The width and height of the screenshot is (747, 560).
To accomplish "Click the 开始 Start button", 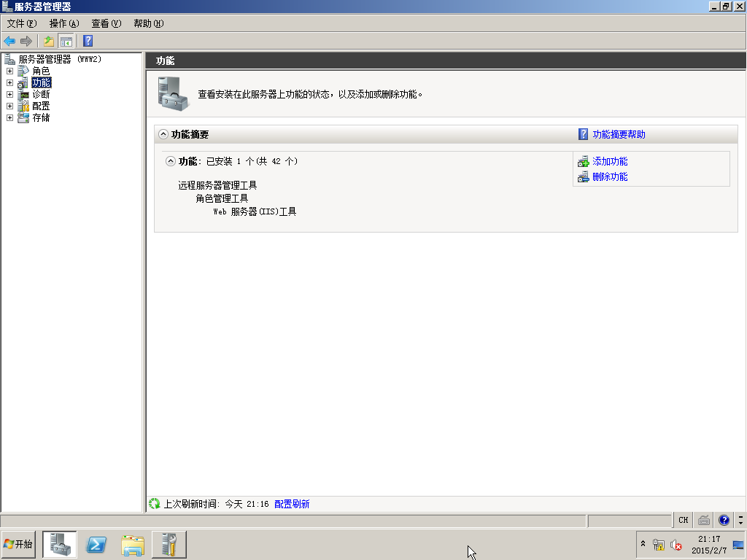I will 18,544.
